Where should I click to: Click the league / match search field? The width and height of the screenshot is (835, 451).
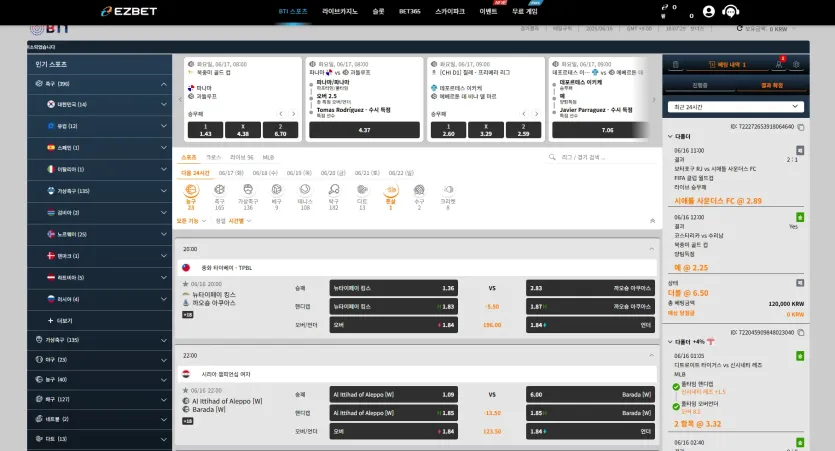click(x=602, y=157)
